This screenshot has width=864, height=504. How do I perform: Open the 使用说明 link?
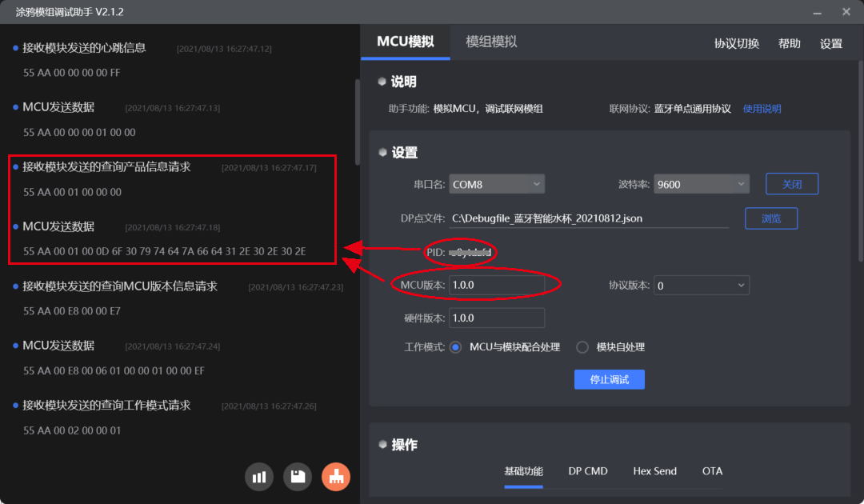pos(762,109)
